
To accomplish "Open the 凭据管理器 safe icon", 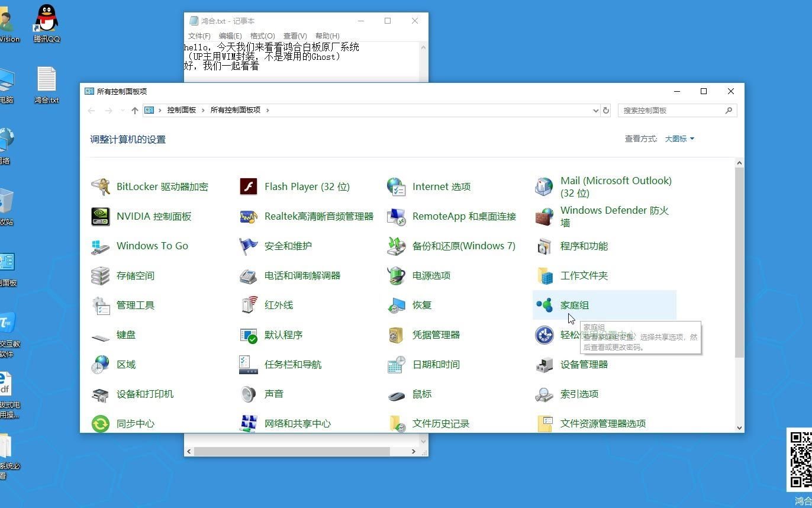I will [x=397, y=335].
